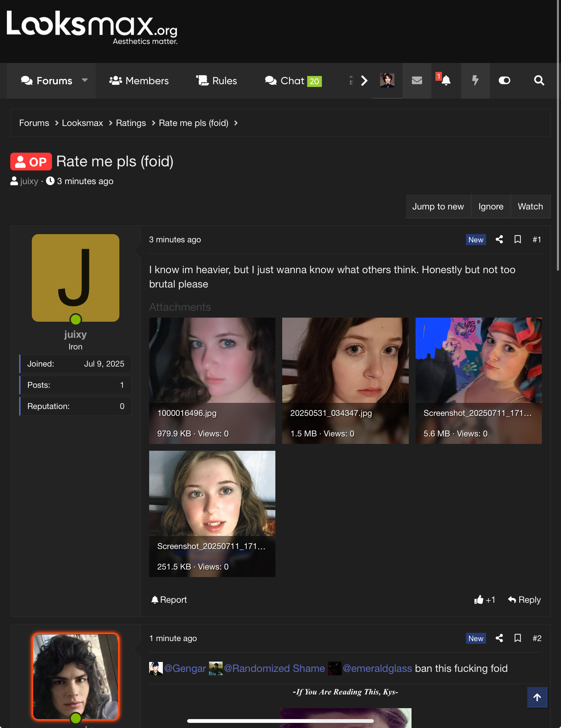
Task: Expand more navigation items with right chevron
Action: [364, 81]
